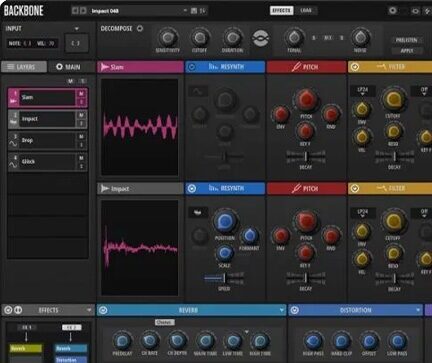Click the filter icon in Impact's Filter header

tap(381, 188)
